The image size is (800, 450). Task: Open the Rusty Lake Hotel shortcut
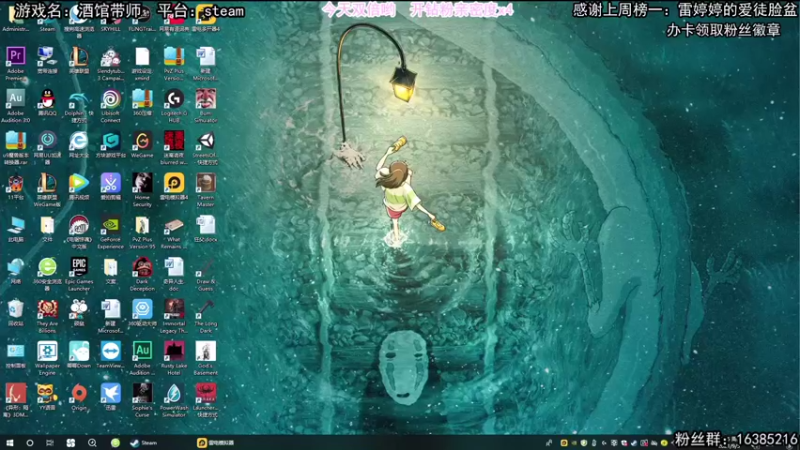tap(173, 358)
